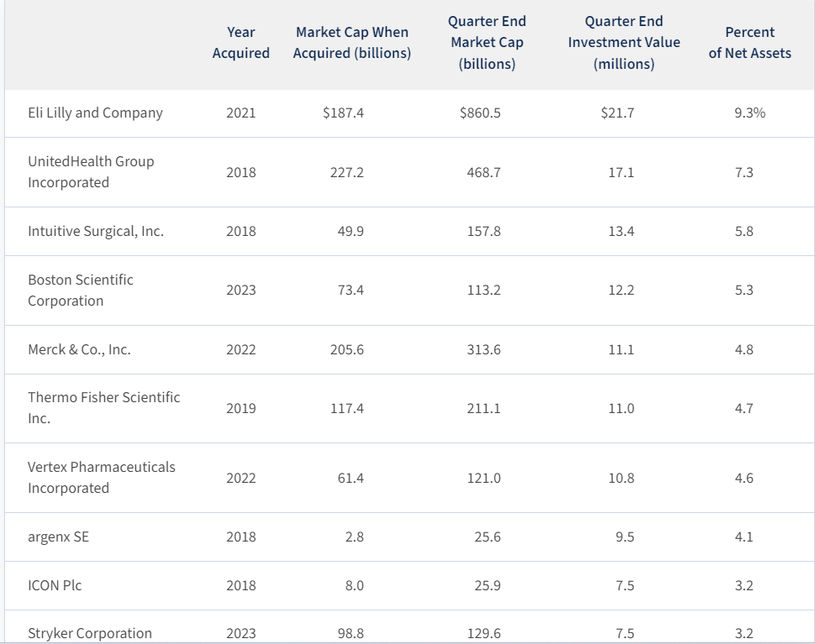Click the Eli Lilly and Company row name
This screenshot has height=644, width=815.
(95, 113)
